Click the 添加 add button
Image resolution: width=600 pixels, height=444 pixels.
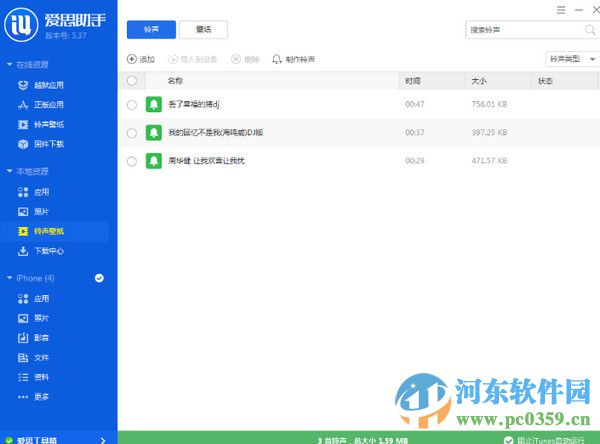(x=140, y=59)
